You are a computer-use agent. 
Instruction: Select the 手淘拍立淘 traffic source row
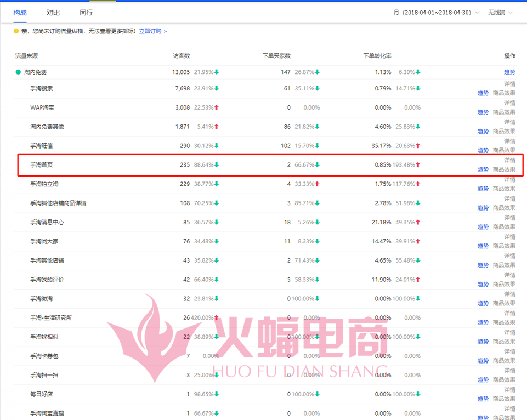(x=44, y=184)
